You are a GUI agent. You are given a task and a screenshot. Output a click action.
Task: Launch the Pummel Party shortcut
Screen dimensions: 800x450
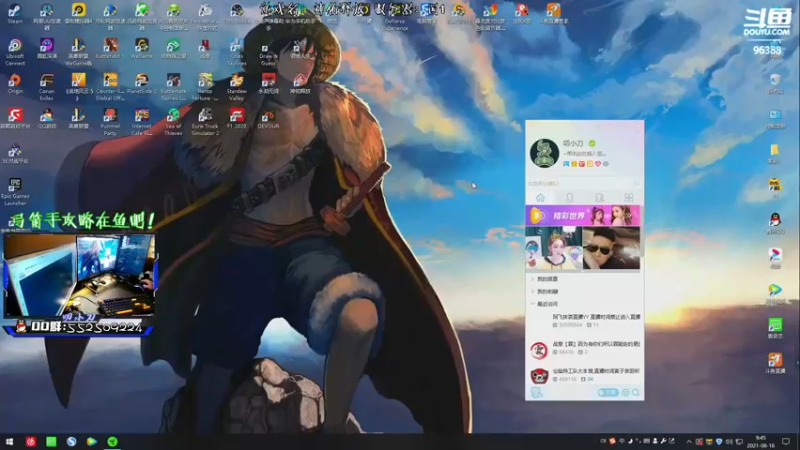pyautogui.click(x=110, y=121)
